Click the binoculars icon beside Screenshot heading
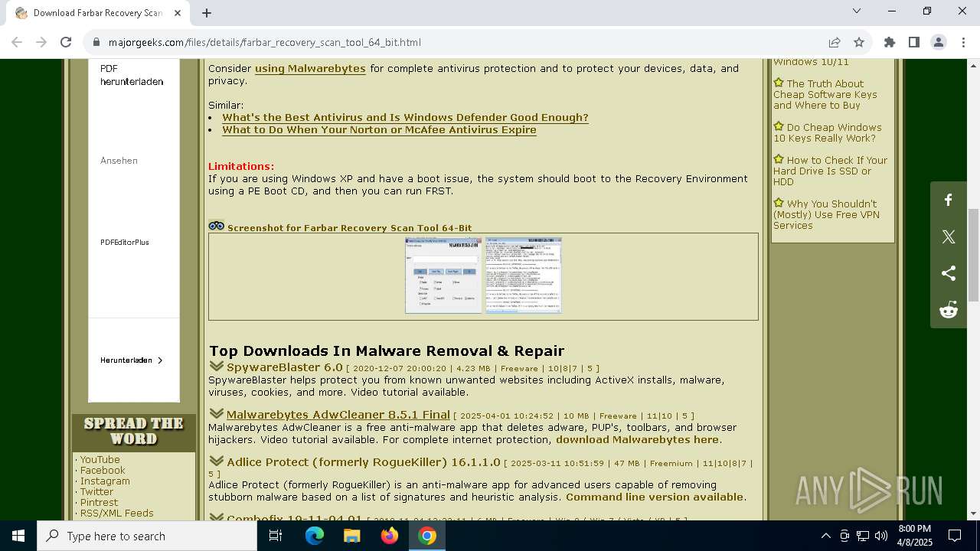 coord(217,226)
